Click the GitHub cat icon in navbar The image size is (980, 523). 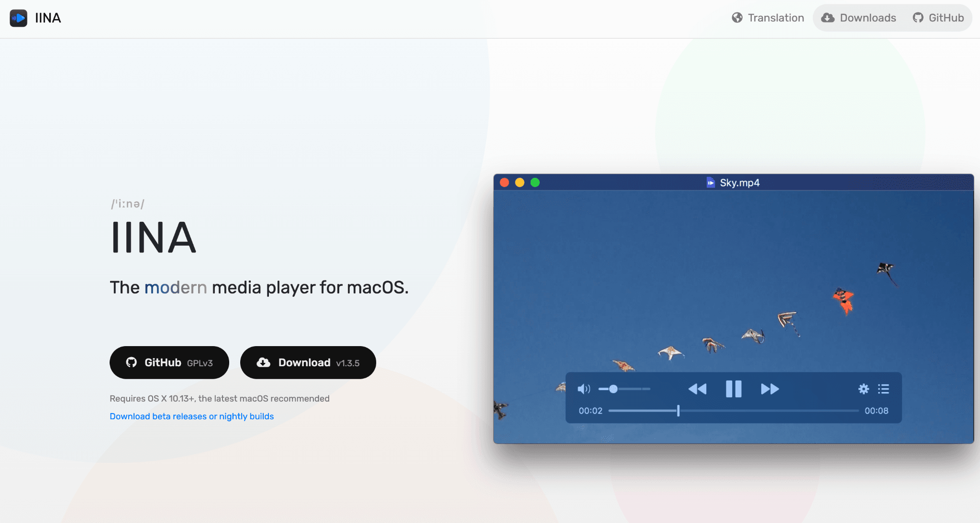pyautogui.click(x=918, y=17)
